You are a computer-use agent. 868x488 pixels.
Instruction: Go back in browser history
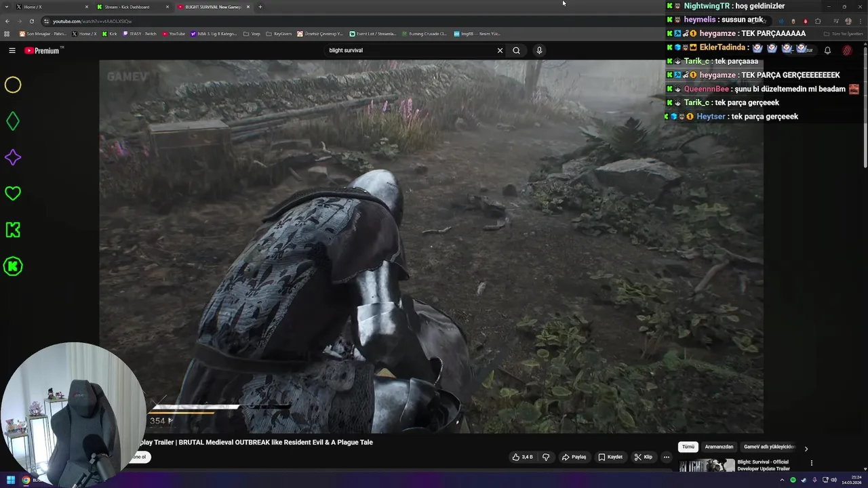[7, 21]
